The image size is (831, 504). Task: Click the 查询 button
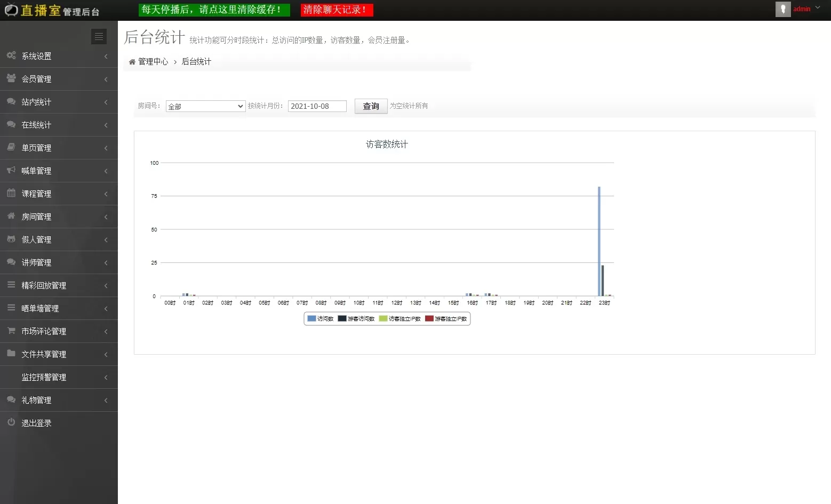[x=371, y=106]
